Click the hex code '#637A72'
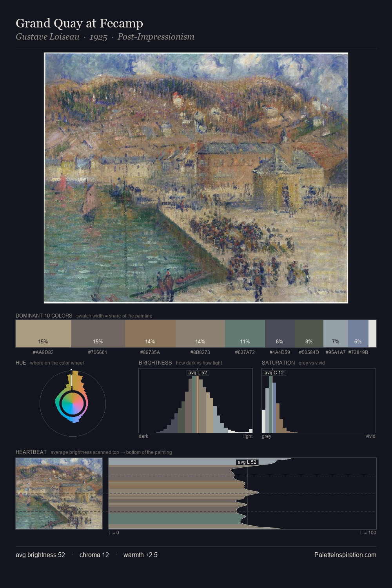 coord(245,352)
